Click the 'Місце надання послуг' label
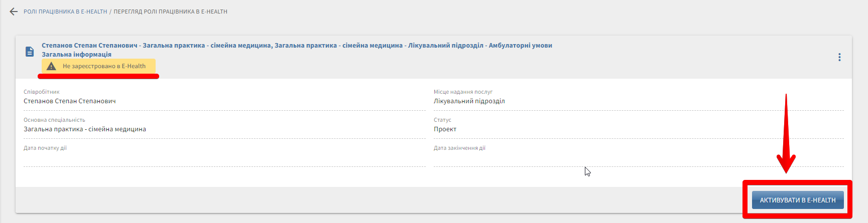The image size is (868, 223). pyautogui.click(x=463, y=92)
